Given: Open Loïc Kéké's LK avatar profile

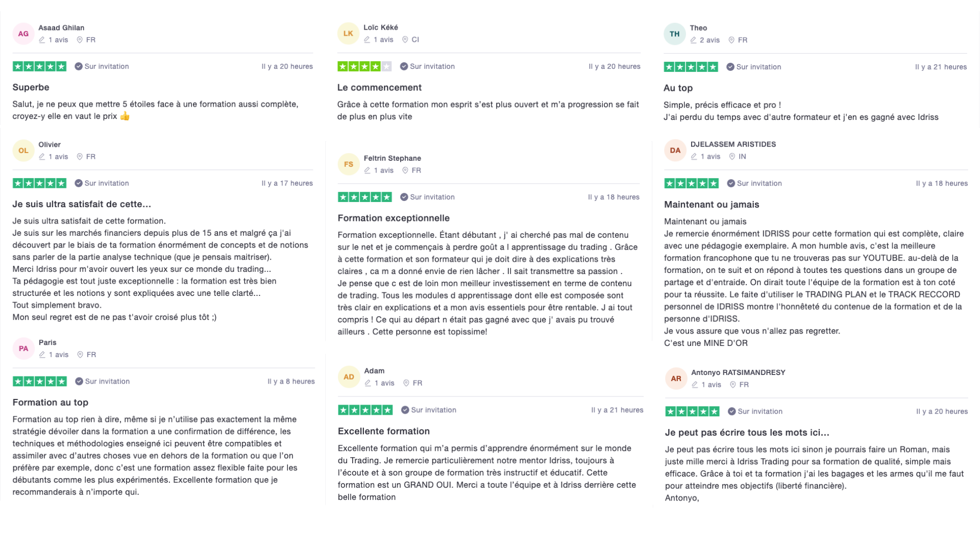Looking at the screenshot, I should click(348, 34).
